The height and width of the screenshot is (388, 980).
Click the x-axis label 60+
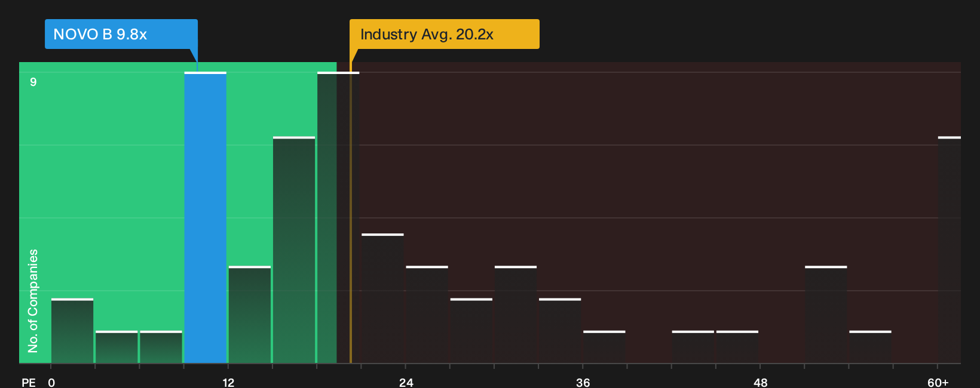938,382
